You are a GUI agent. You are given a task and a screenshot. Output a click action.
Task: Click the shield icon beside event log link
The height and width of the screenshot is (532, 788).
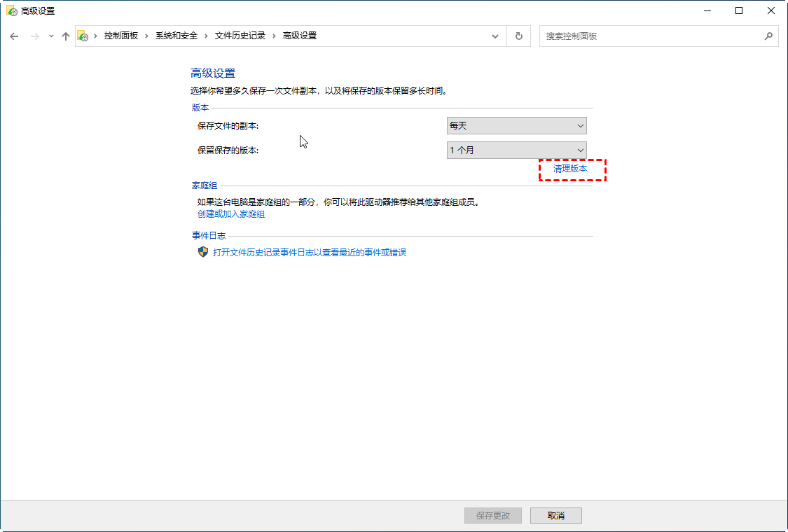[203, 252]
